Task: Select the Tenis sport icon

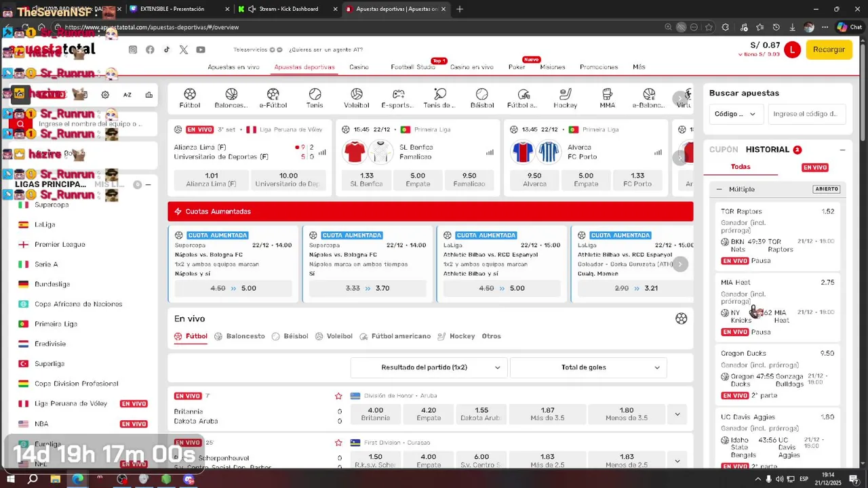Action: pos(315,98)
